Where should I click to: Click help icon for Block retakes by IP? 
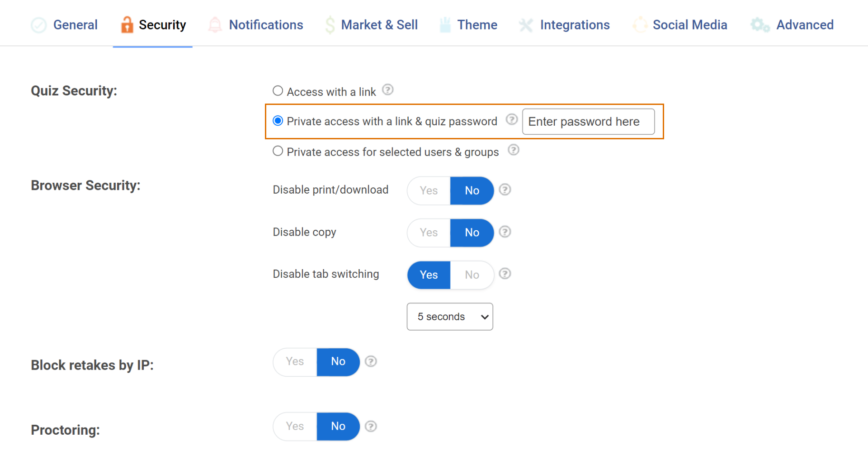click(371, 361)
